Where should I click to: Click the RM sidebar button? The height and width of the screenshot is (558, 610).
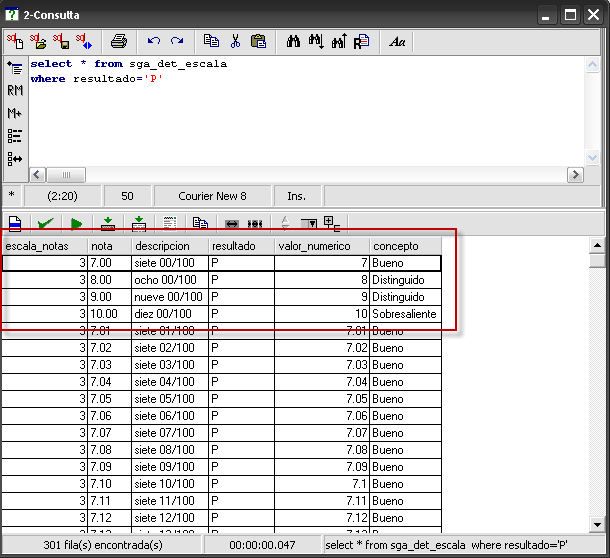tap(15, 91)
